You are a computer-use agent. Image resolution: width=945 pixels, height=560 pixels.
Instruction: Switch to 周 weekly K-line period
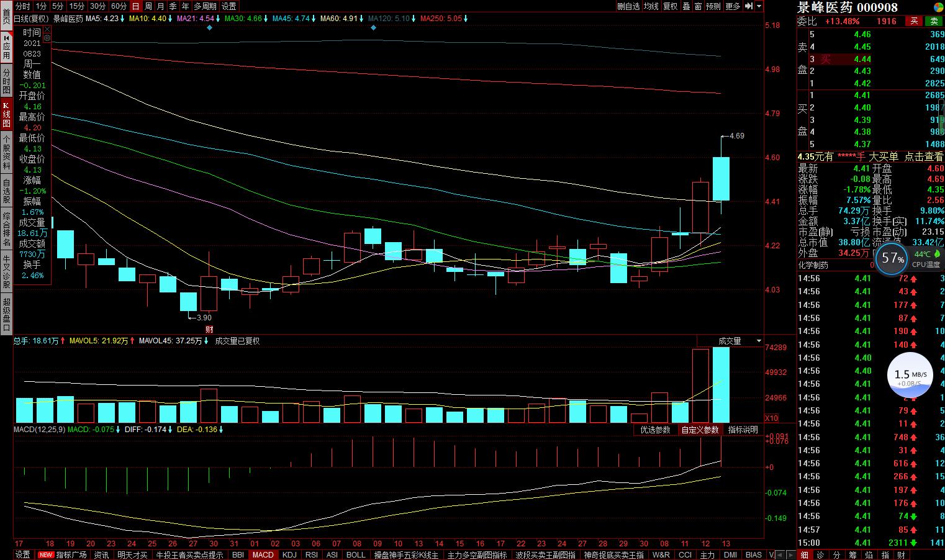click(148, 6)
